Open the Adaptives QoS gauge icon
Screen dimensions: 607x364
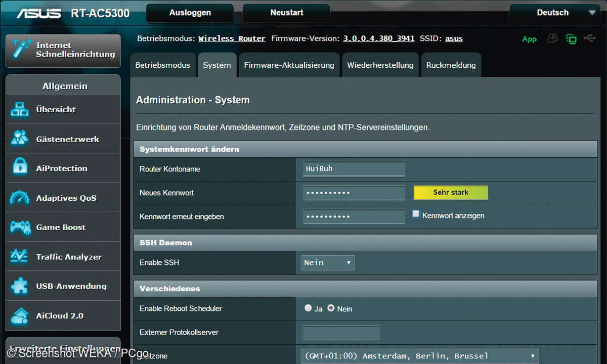point(20,198)
